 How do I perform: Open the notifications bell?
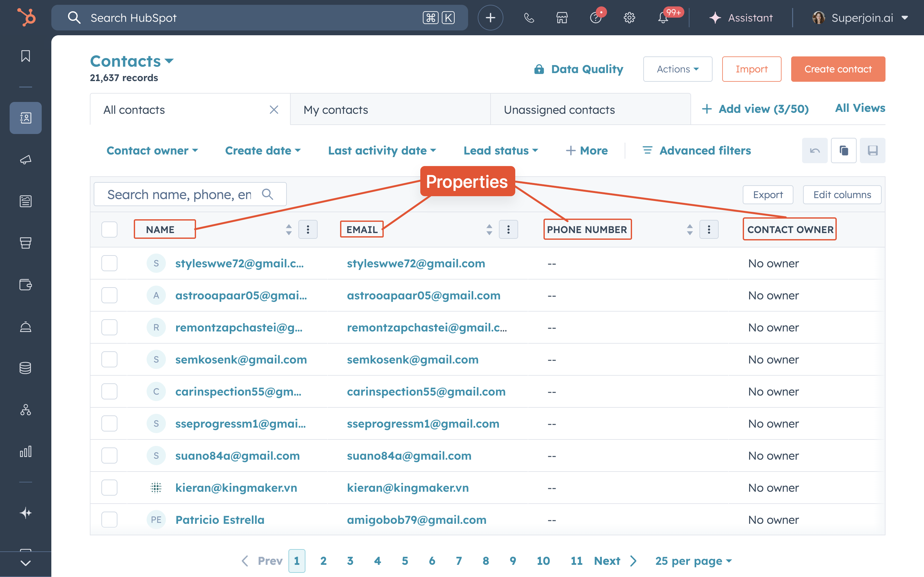[663, 18]
